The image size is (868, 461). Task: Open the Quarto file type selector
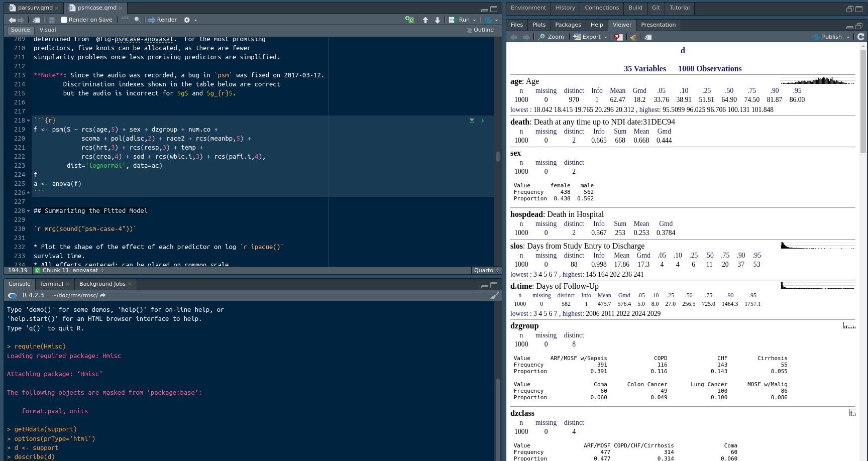point(486,271)
